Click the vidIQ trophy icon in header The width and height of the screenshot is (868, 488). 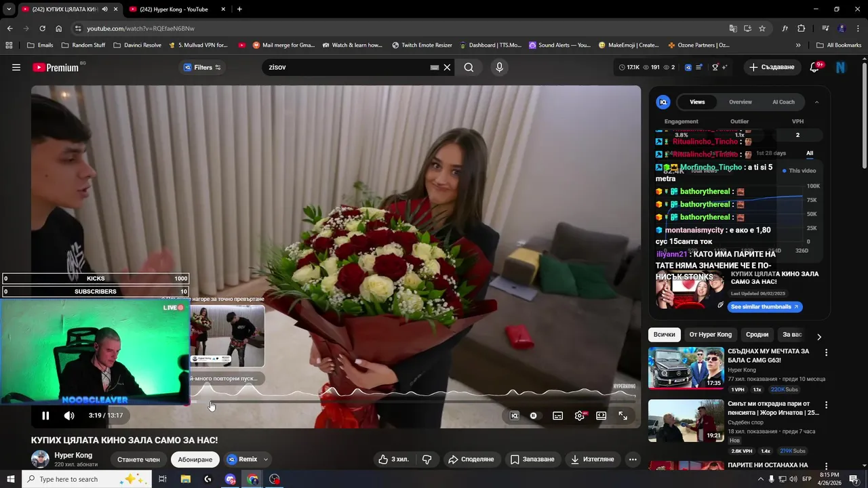[x=715, y=67]
